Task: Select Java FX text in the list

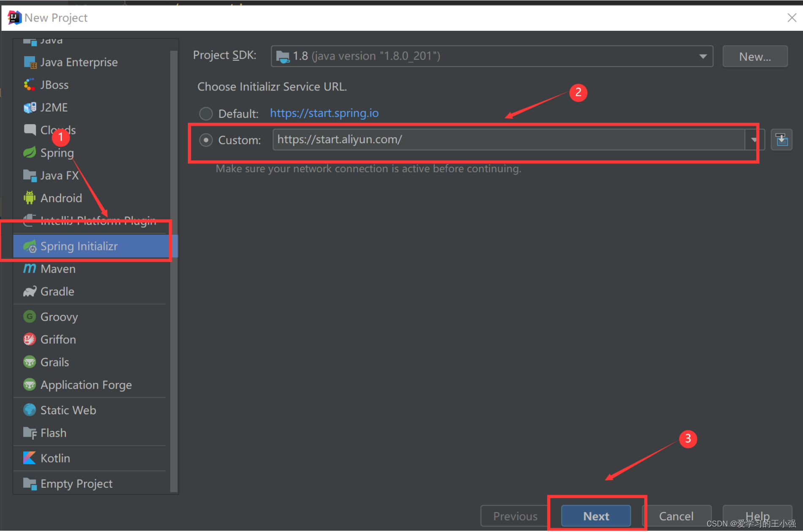Action: (x=60, y=176)
